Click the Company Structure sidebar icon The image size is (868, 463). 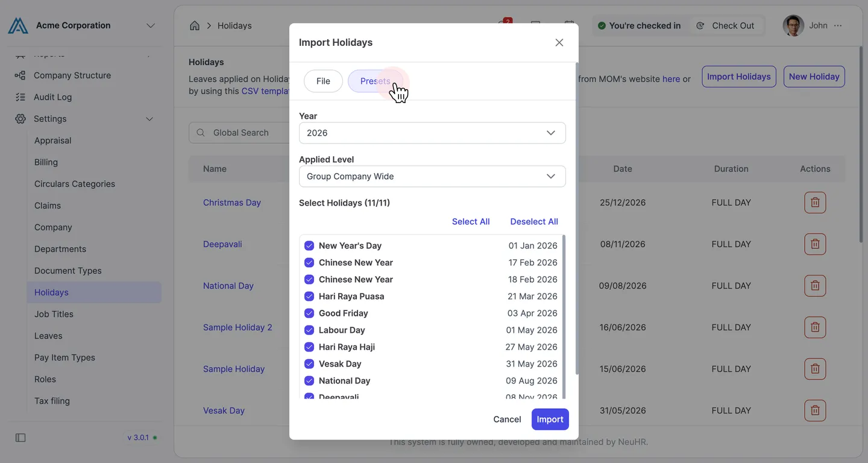(20, 75)
